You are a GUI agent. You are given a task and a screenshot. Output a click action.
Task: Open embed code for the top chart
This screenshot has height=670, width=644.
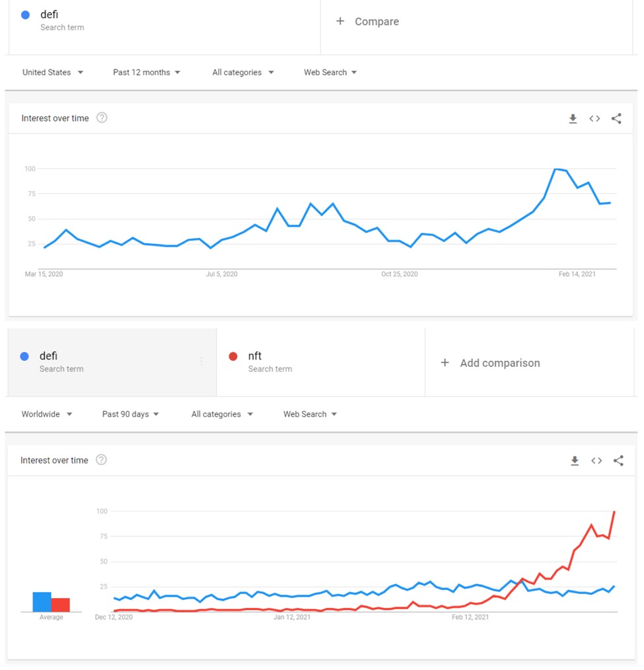594,118
